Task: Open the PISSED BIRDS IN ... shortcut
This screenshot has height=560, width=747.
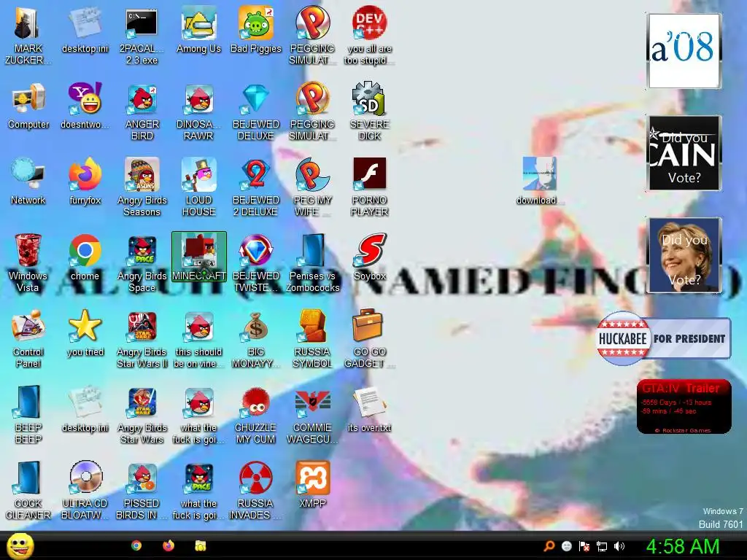Action: click(142, 490)
